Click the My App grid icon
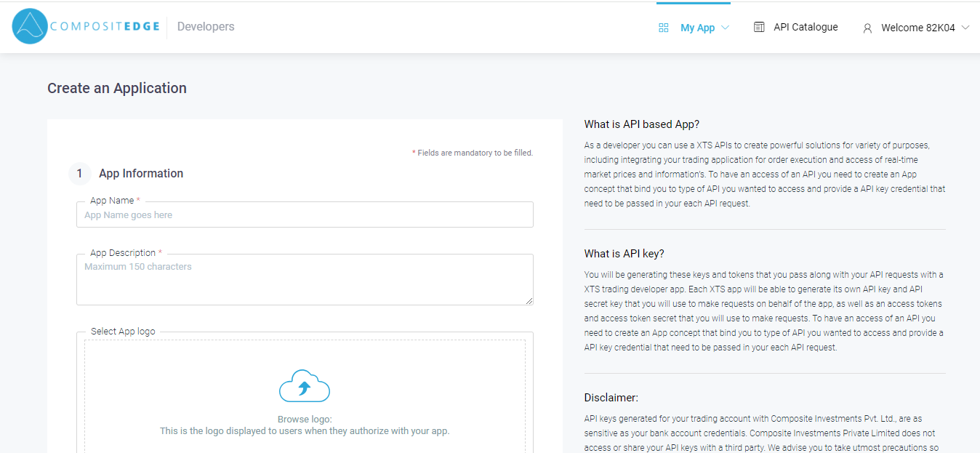 click(663, 28)
